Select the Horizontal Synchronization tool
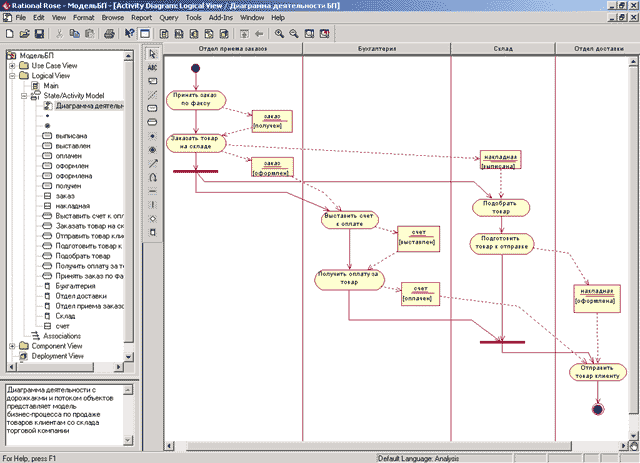Image resolution: width=640 pixels, height=463 pixels. click(x=152, y=191)
